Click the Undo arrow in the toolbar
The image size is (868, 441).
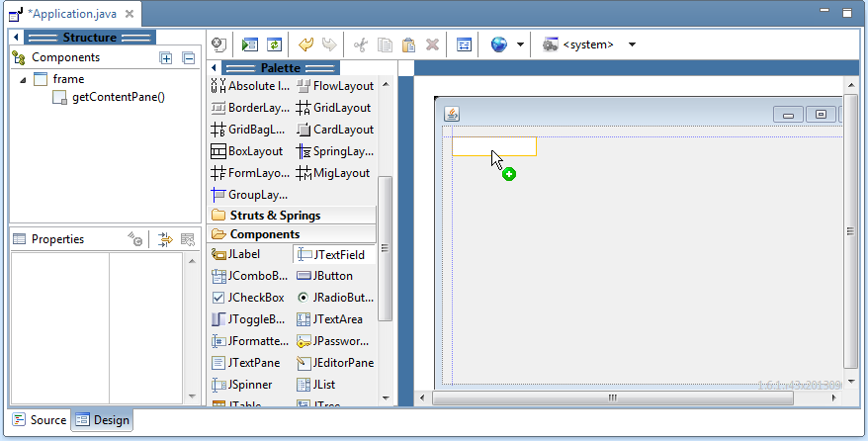point(305,44)
